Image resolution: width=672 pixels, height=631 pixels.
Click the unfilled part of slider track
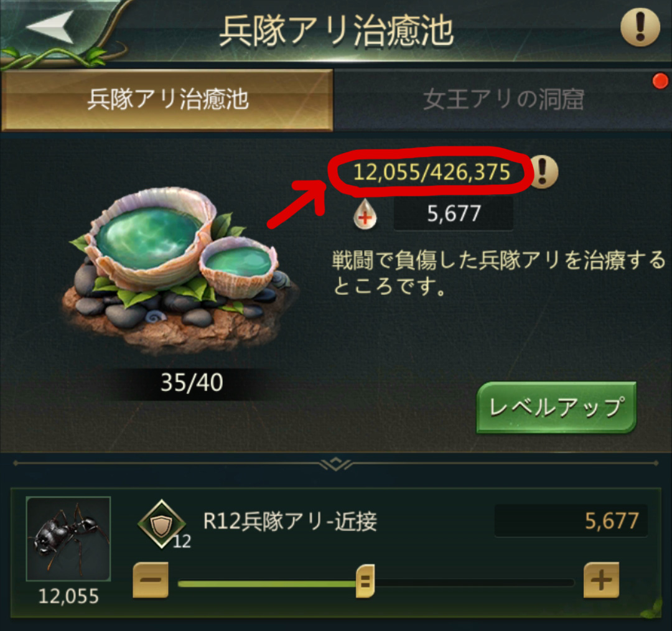pos(474,582)
